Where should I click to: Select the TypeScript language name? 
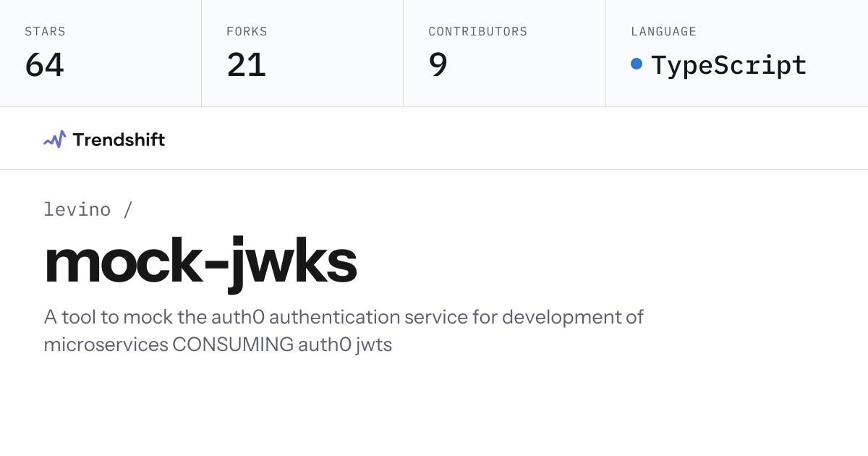pyautogui.click(x=729, y=65)
